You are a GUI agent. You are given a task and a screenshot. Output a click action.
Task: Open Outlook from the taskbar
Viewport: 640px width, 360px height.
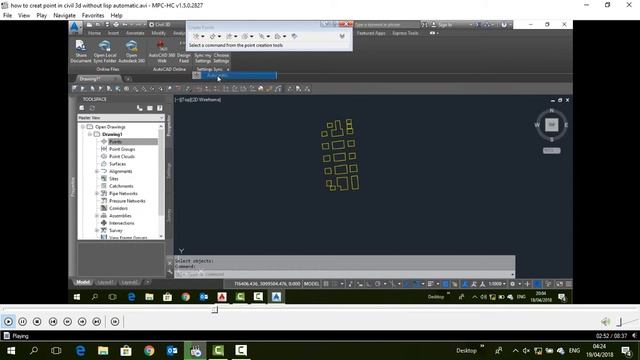coord(172,351)
